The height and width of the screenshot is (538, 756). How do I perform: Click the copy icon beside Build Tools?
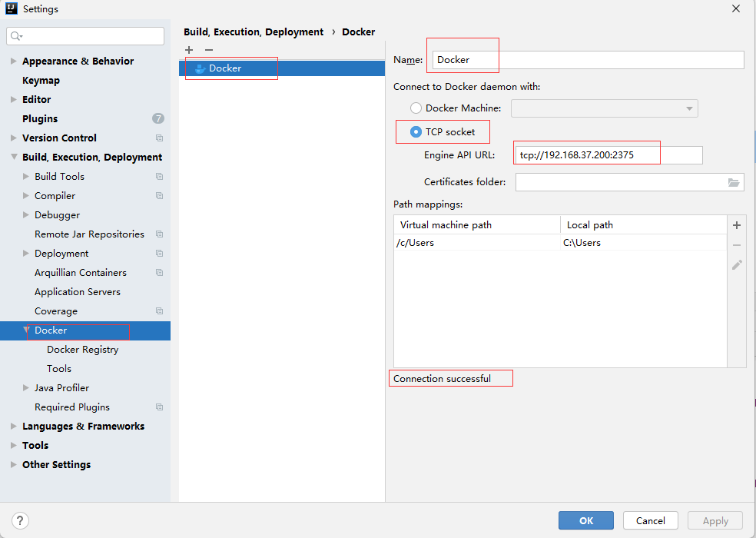pyautogui.click(x=159, y=177)
